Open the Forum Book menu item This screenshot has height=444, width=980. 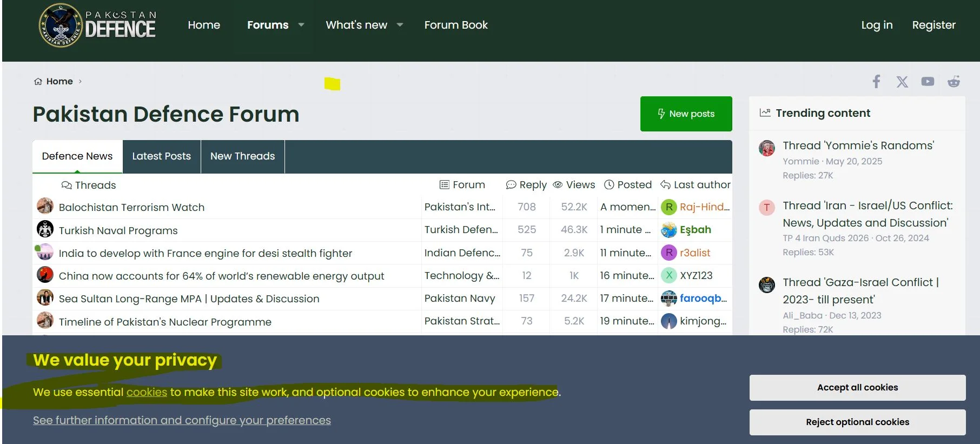(456, 25)
